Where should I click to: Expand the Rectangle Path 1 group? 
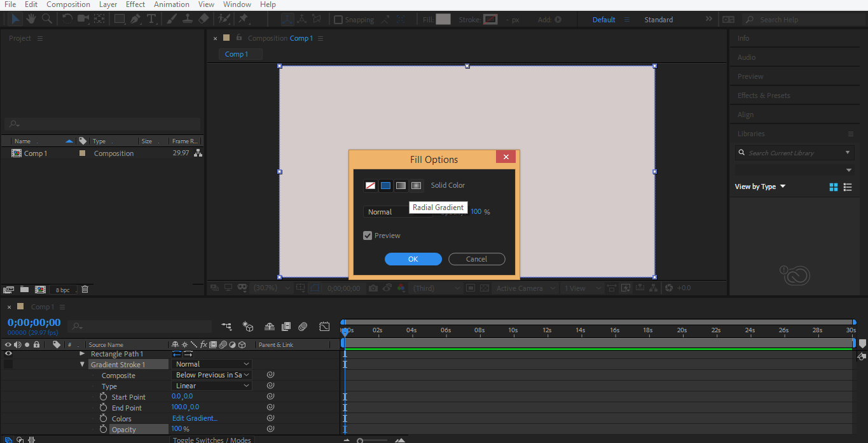pos(82,354)
